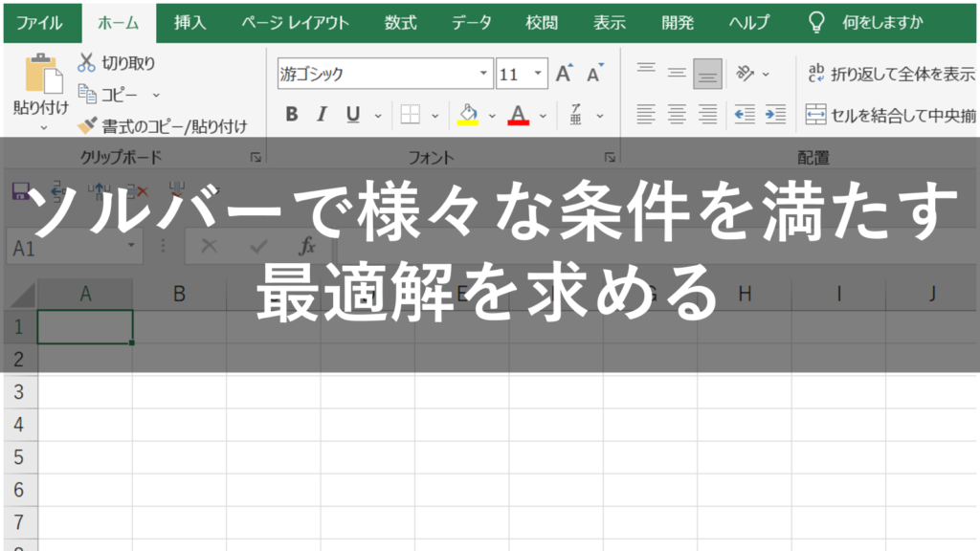Click the select all corner triangle
980x551 pixels.
pos(22,294)
